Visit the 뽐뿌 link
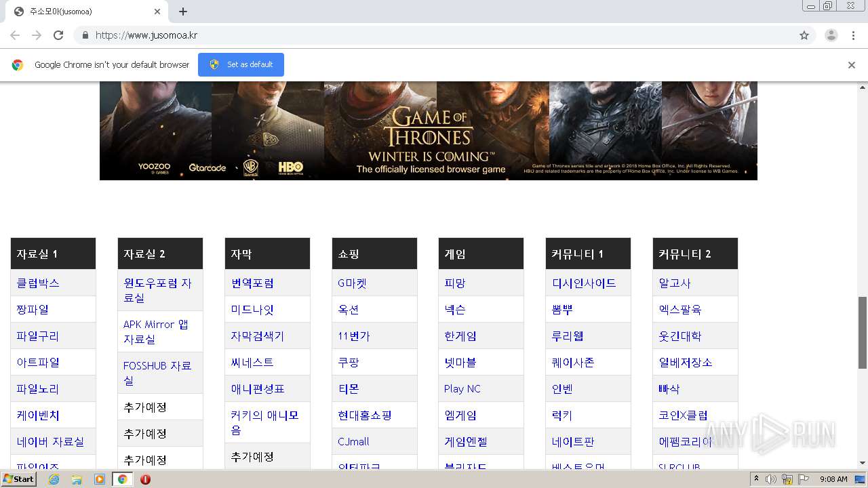 coord(562,310)
